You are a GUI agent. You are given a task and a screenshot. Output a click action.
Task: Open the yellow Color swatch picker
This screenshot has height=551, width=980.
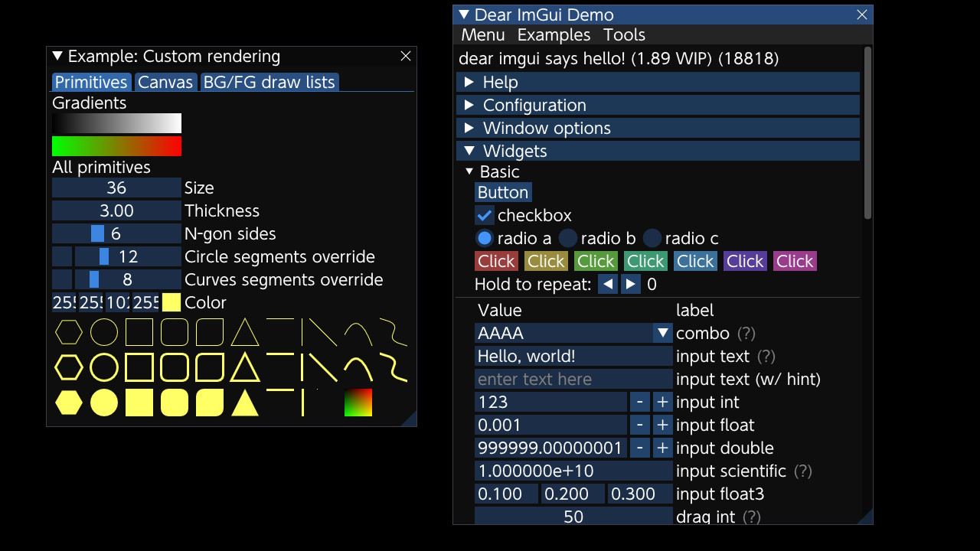pyautogui.click(x=171, y=302)
